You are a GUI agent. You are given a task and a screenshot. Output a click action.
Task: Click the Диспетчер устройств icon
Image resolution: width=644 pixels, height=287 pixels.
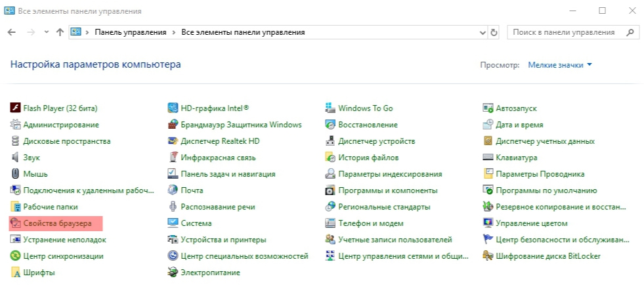click(330, 141)
